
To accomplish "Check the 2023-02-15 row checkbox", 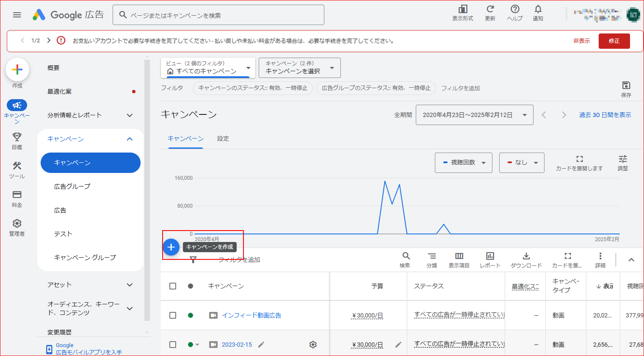I will click(x=173, y=345).
